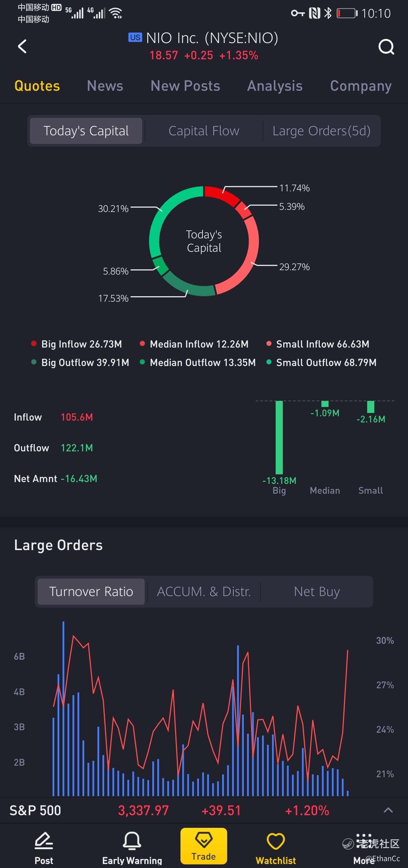Tap the back arrow icon
Screen dimensions: 408x868
pyautogui.click(x=22, y=46)
